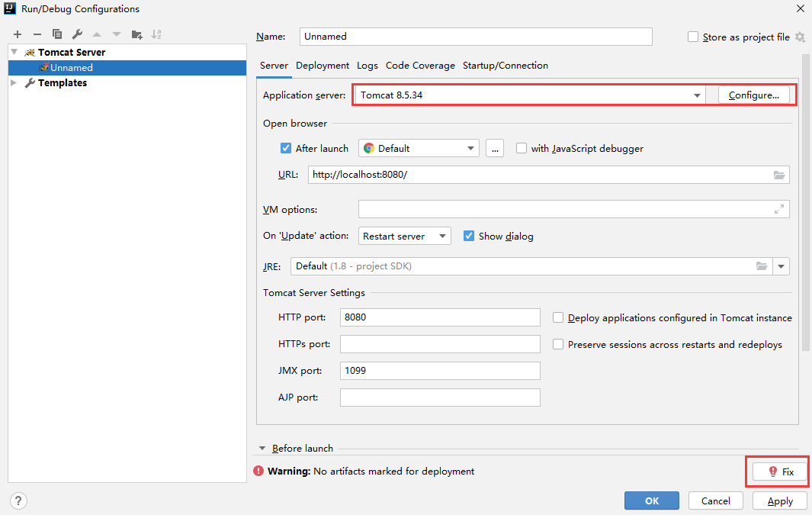Click folder icon in URL field
Image resolution: width=812 pixels, height=515 pixels.
pos(779,175)
